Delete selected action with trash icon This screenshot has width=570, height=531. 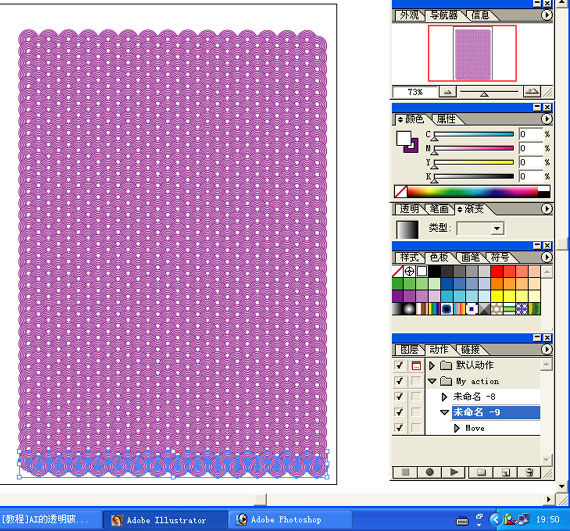point(530,472)
